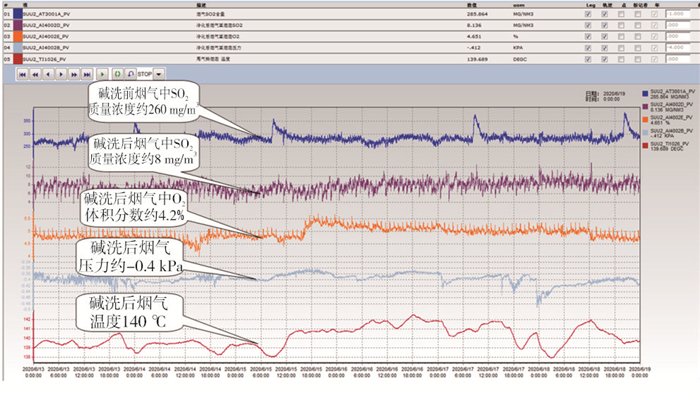
Task: Toggle the Leg checkbox for the 8.136 MG/NM3 row
Action: (x=588, y=25)
